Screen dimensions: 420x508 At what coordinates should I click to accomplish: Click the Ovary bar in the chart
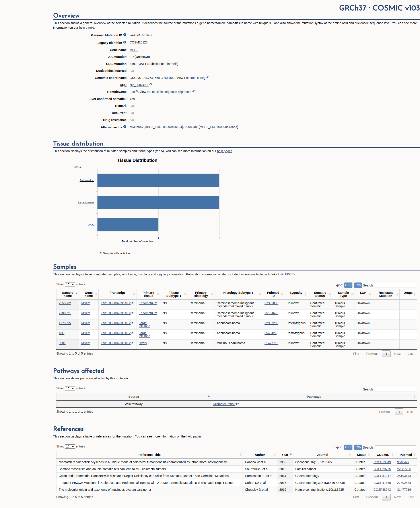128,224
